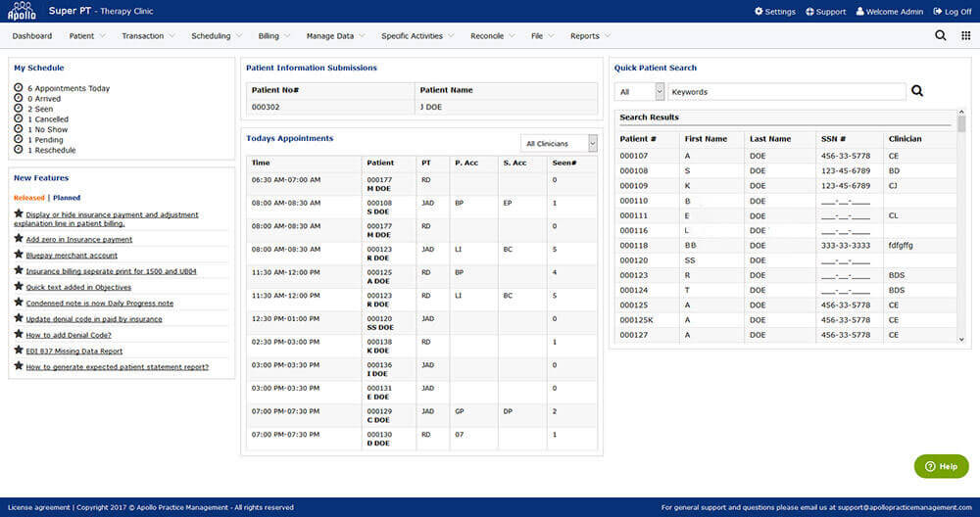The width and height of the screenshot is (980, 517).
Task: Open the All filter dropdown in search
Action: 639,91
